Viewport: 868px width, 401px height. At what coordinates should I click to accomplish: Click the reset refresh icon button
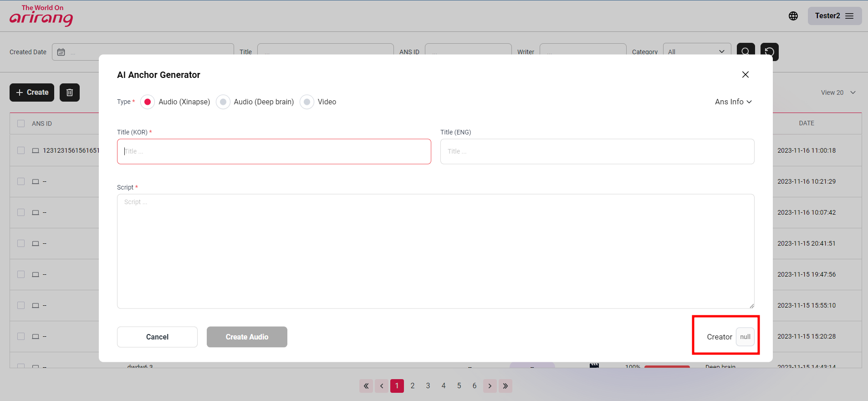coord(769,51)
